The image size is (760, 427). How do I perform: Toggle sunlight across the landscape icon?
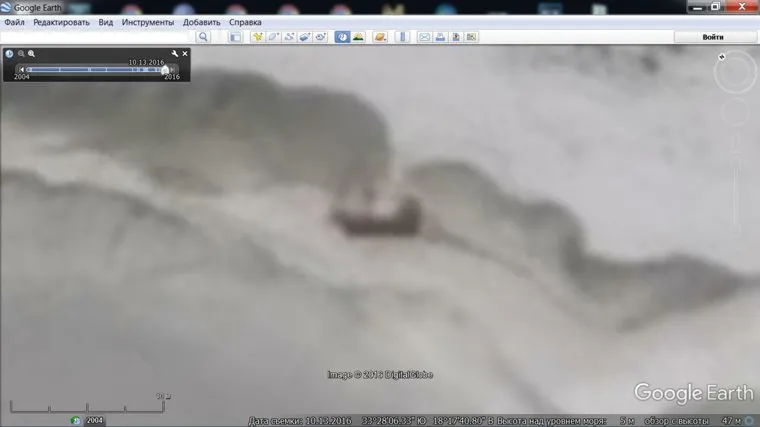(358, 37)
